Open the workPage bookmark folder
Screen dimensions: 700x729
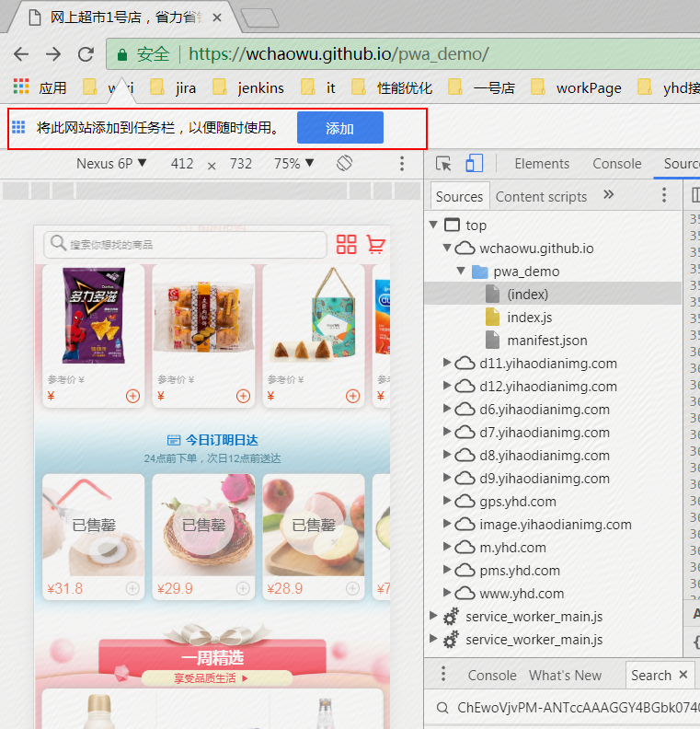click(x=577, y=87)
